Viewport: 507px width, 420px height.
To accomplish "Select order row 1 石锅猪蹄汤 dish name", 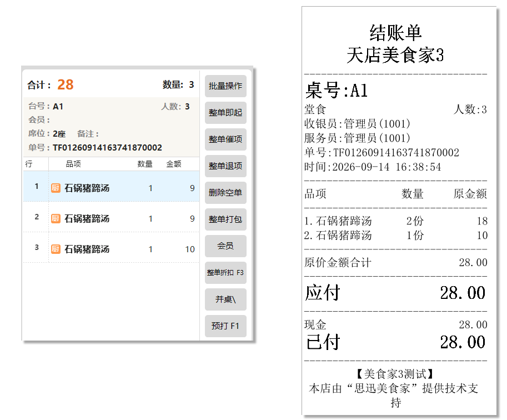I will pos(87,188).
